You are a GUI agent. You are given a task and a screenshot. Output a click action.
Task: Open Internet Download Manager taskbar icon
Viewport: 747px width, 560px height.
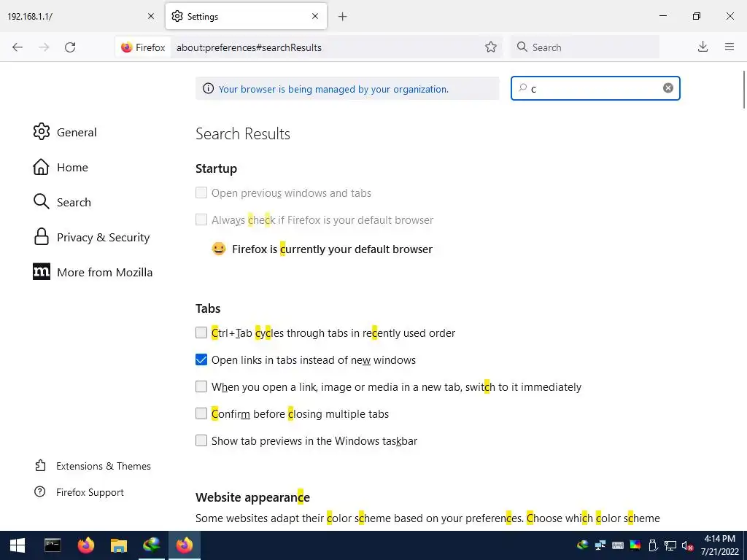pos(152,545)
